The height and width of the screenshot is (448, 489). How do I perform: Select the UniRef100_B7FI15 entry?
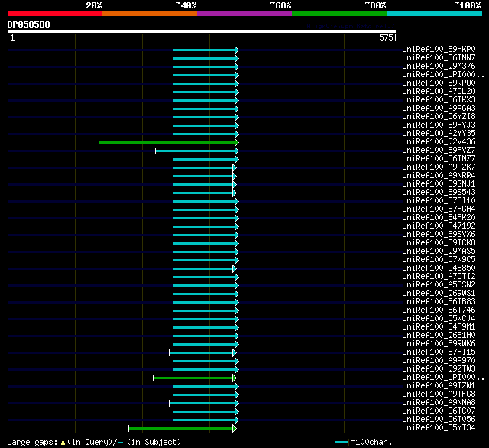(439, 352)
